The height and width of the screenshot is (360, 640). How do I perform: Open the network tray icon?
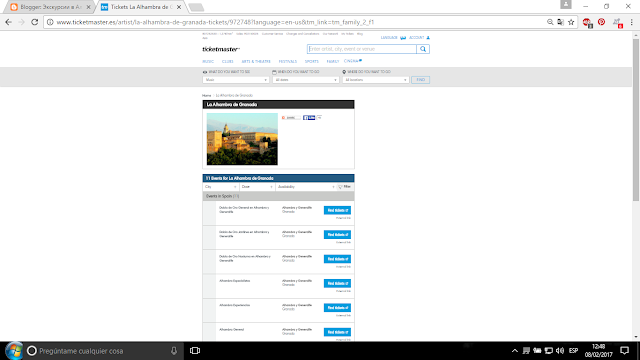[549, 351]
